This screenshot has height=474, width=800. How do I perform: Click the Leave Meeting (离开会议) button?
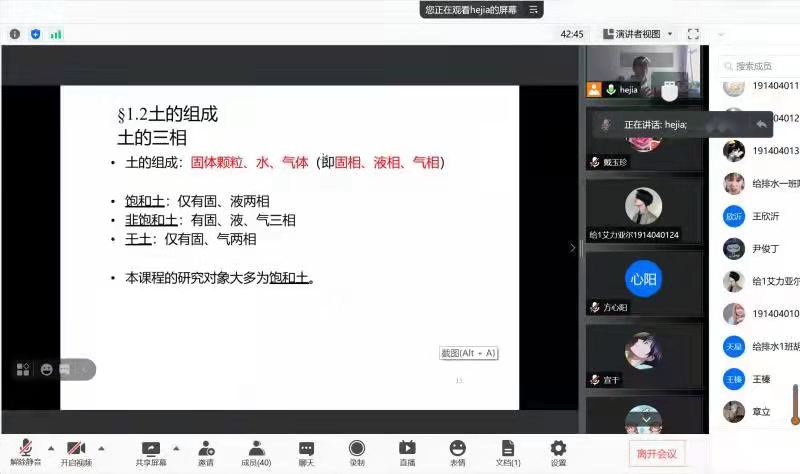657,454
